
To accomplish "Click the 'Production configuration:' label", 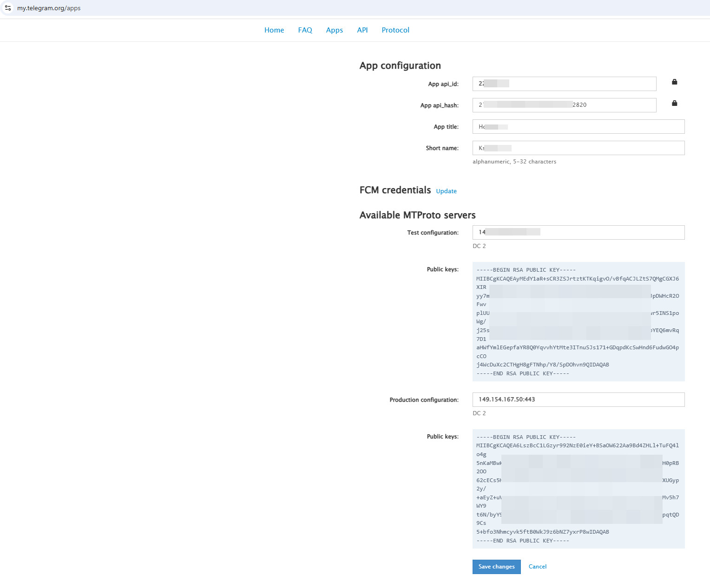I will pyautogui.click(x=424, y=400).
